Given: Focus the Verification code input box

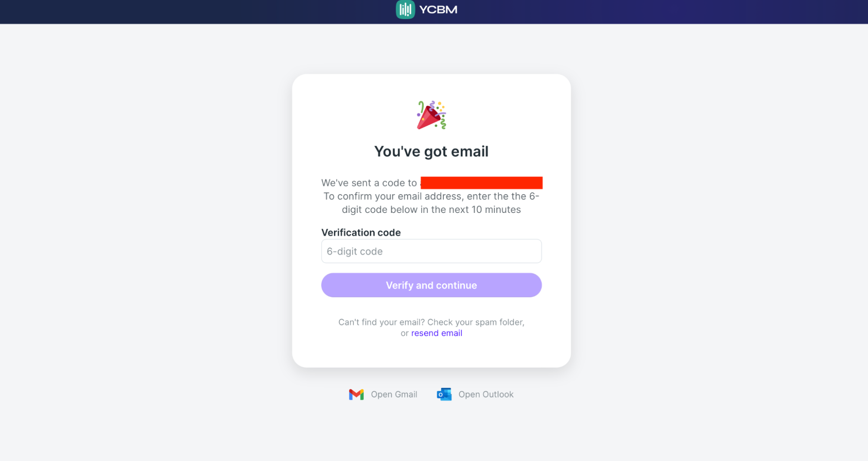Looking at the screenshot, I should tap(431, 251).
